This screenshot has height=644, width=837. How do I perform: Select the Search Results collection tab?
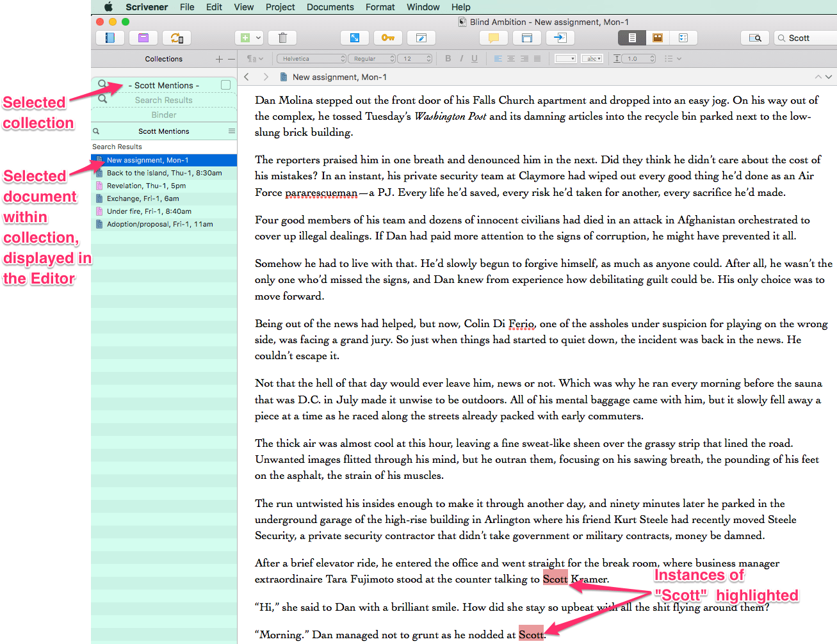[x=164, y=100]
